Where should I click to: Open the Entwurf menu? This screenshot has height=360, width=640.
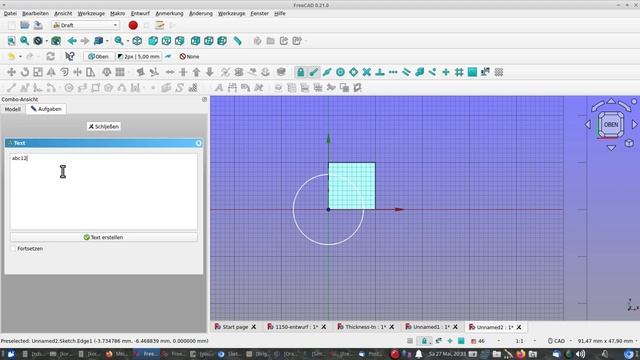140,13
